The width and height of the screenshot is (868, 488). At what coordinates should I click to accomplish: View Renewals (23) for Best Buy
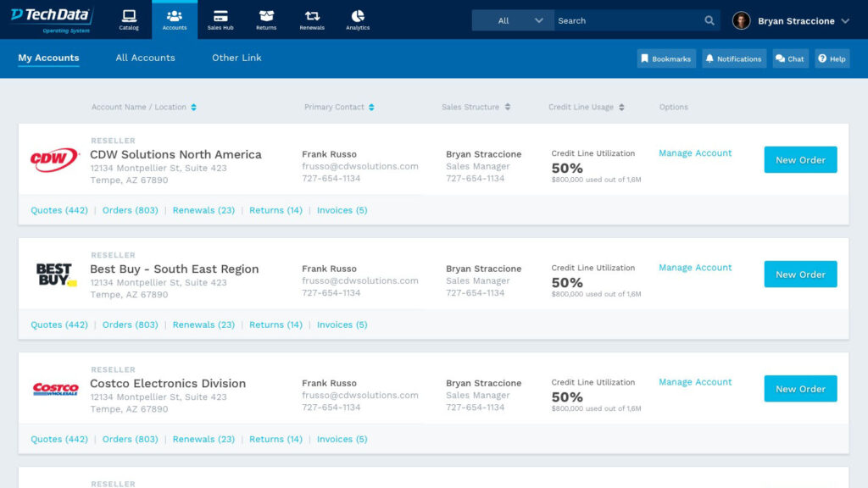tap(203, 324)
